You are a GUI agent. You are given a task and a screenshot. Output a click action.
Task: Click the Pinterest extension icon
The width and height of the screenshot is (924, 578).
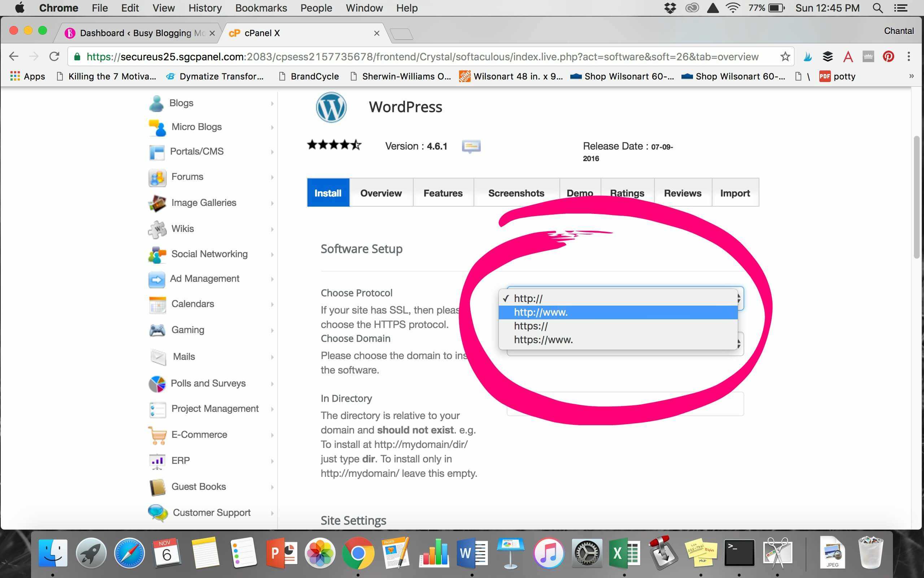coord(888,57)
